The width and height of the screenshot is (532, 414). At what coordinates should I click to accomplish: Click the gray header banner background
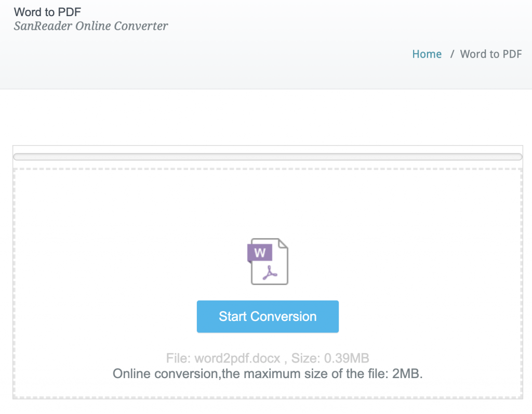coord(260,68)
